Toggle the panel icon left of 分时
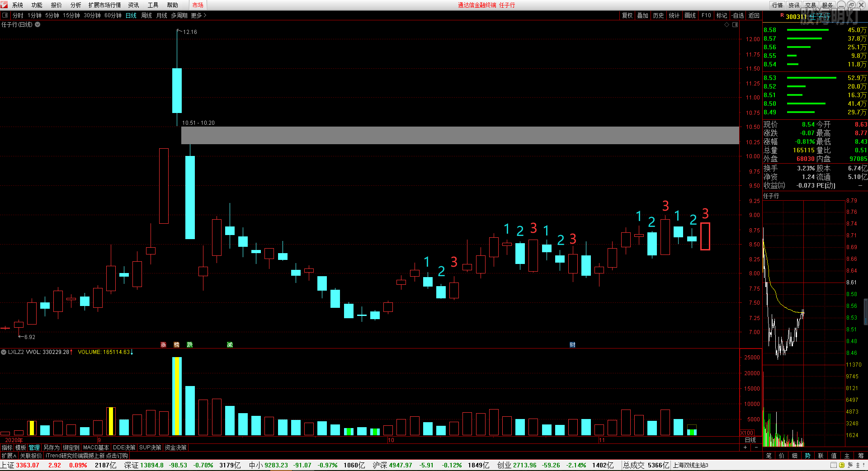868x471 pixels. [5, 15]
